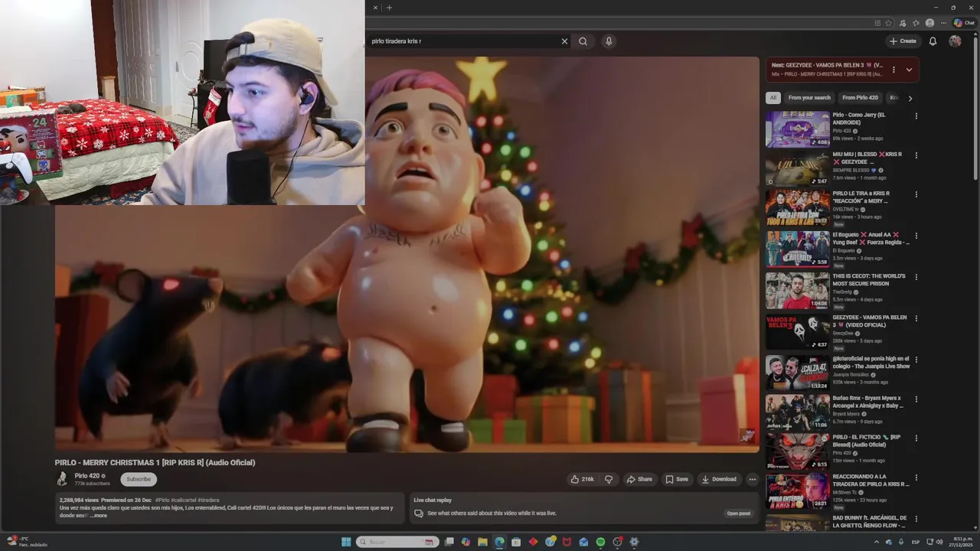The image size is (980, 551).
Task: Save the video to a playlist
Action: pos(676,479)
